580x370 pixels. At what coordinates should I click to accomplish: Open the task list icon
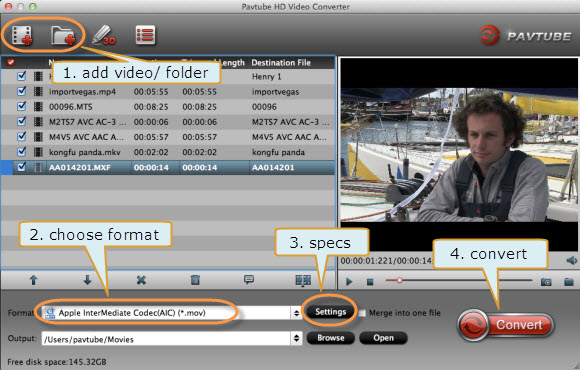point(145,35)
